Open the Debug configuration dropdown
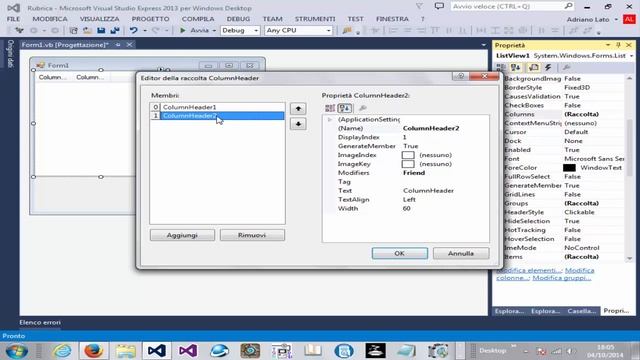The width and height of the screenshot is (640, 360). [x=256, y=31]
